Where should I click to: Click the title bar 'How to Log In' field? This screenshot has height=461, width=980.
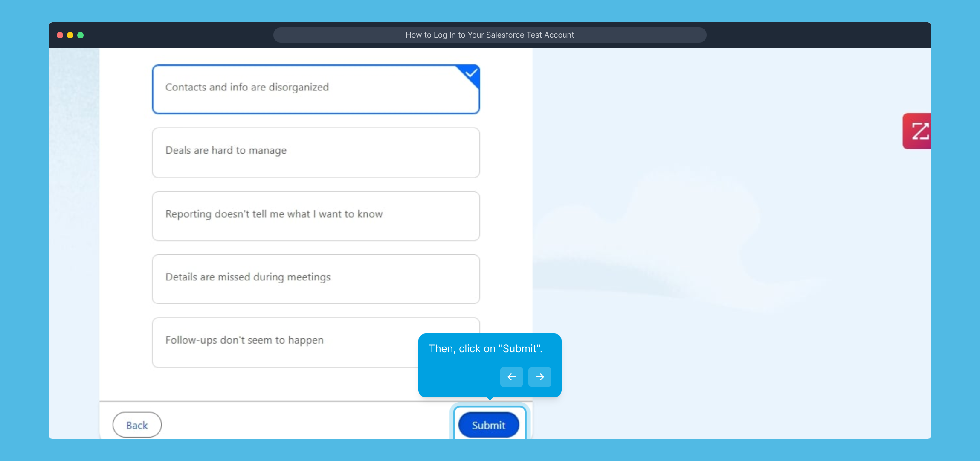[x=490, y=35]
